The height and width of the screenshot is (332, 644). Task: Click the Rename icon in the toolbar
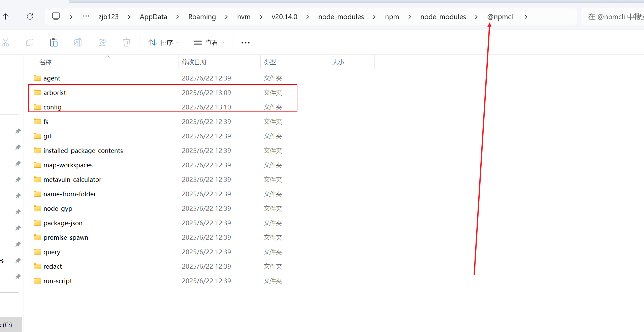[78, 42]
